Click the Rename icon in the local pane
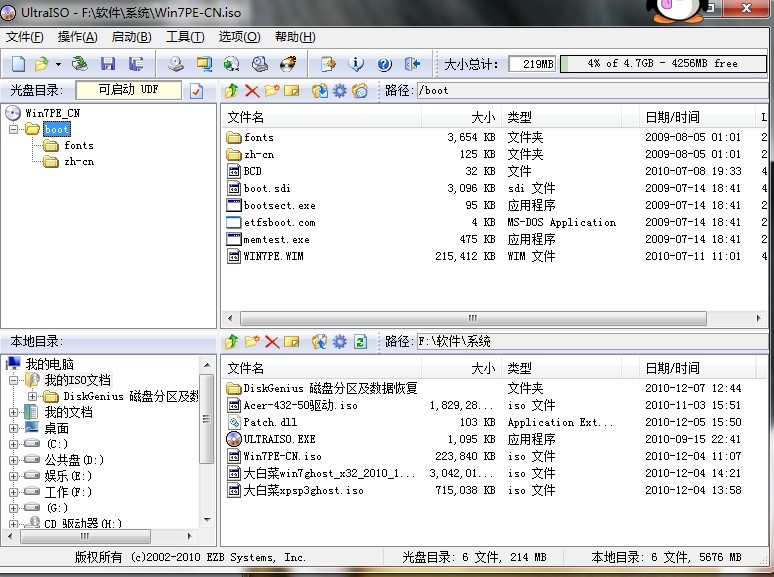 click(292, 342)
